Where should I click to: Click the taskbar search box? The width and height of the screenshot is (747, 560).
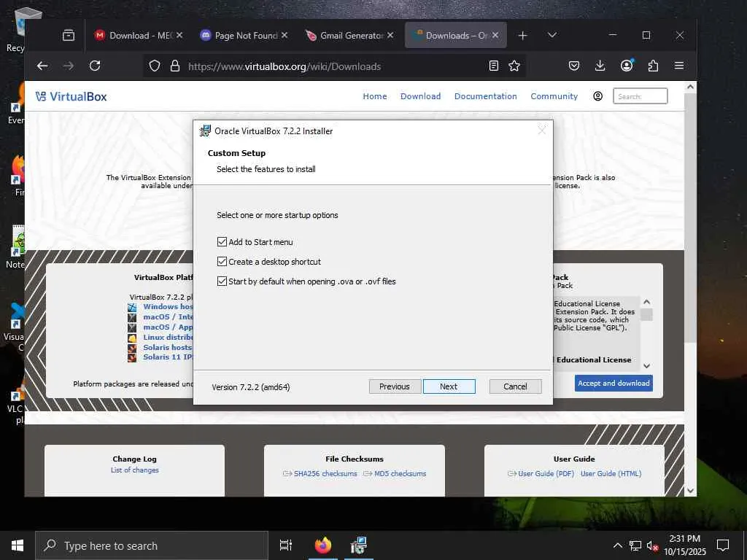(152, 545)
